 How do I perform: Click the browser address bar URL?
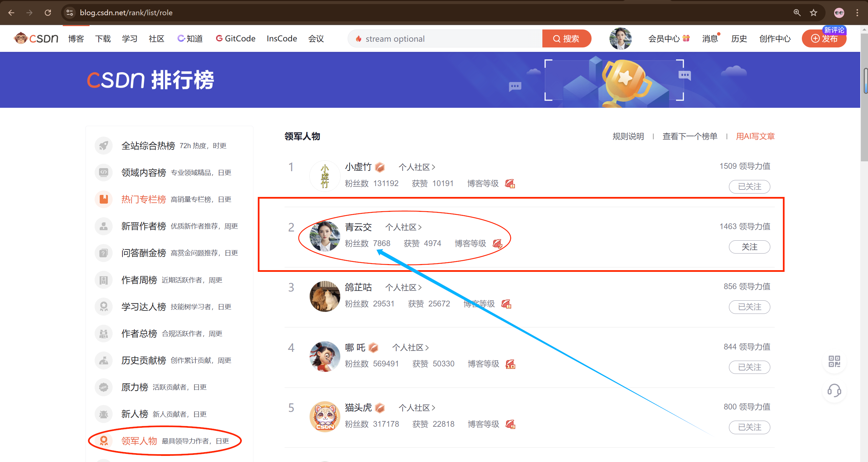click(x=126, y=13)
